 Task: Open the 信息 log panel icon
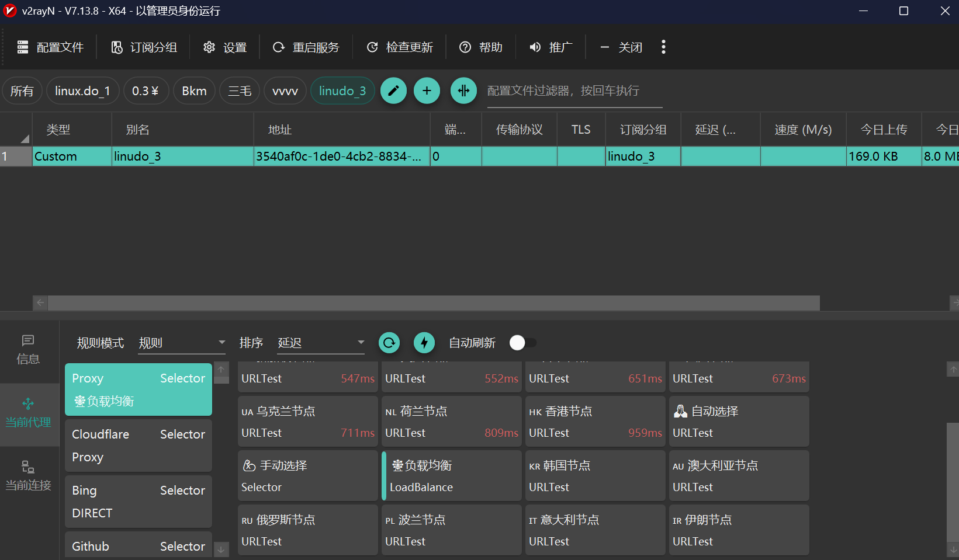coord(28,350)
